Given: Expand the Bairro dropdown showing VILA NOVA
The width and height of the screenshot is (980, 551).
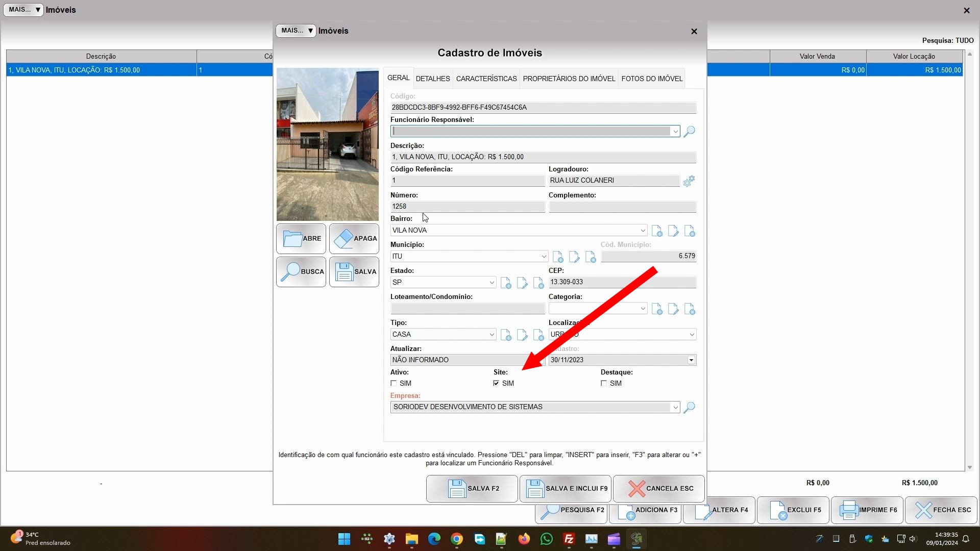Looking at the screenshot, I should [x=643, y=231].
